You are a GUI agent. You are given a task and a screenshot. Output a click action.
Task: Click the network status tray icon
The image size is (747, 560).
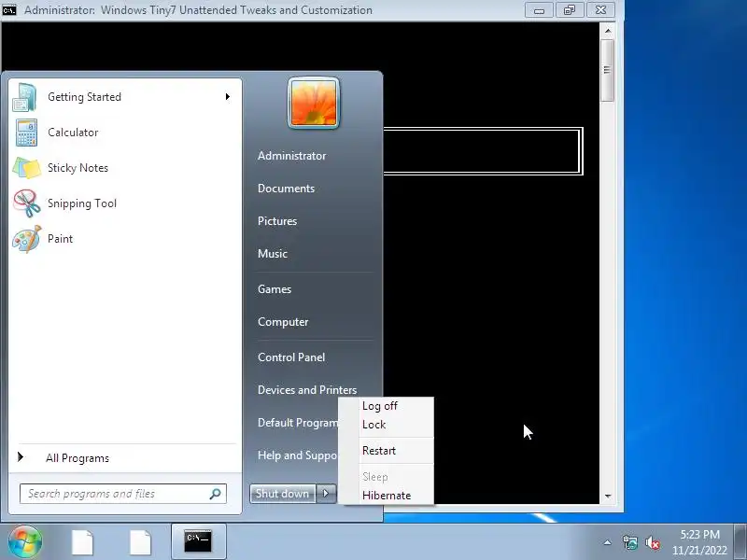[629, 542]
